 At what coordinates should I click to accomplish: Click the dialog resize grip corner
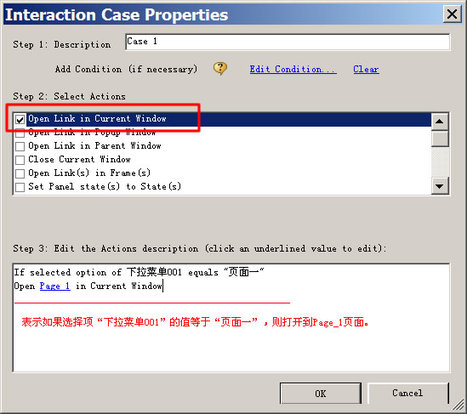pos(458,405)
